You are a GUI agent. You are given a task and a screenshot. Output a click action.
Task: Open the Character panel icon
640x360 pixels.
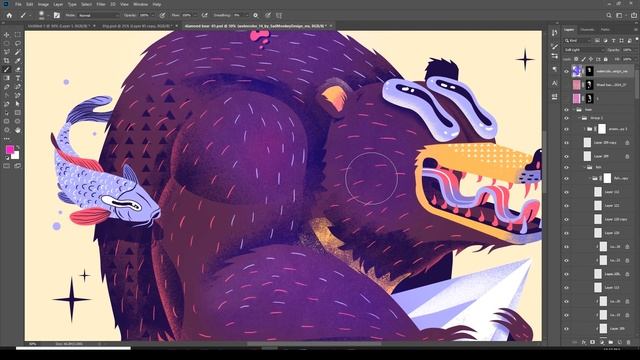click(x=554, y=83)
